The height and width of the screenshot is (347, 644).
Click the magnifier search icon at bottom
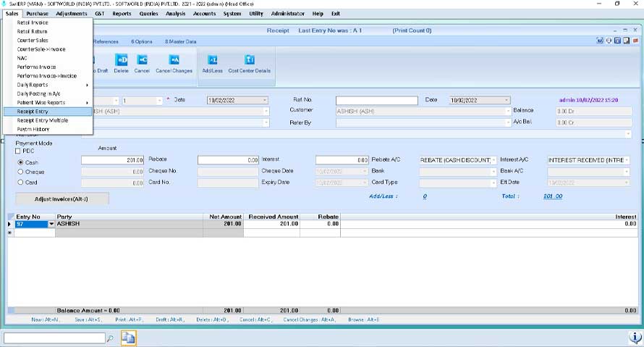coord(110,338)
